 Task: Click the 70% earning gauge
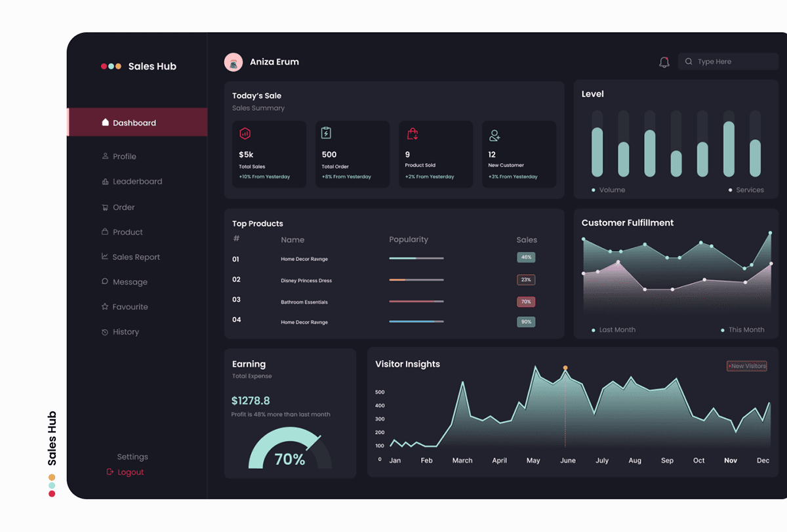(x=290, y=449)
